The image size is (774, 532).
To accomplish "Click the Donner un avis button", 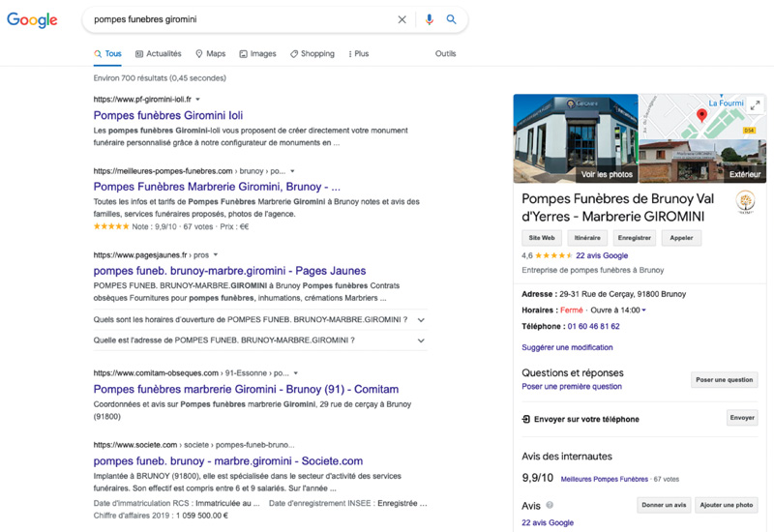I will point(664,505).
